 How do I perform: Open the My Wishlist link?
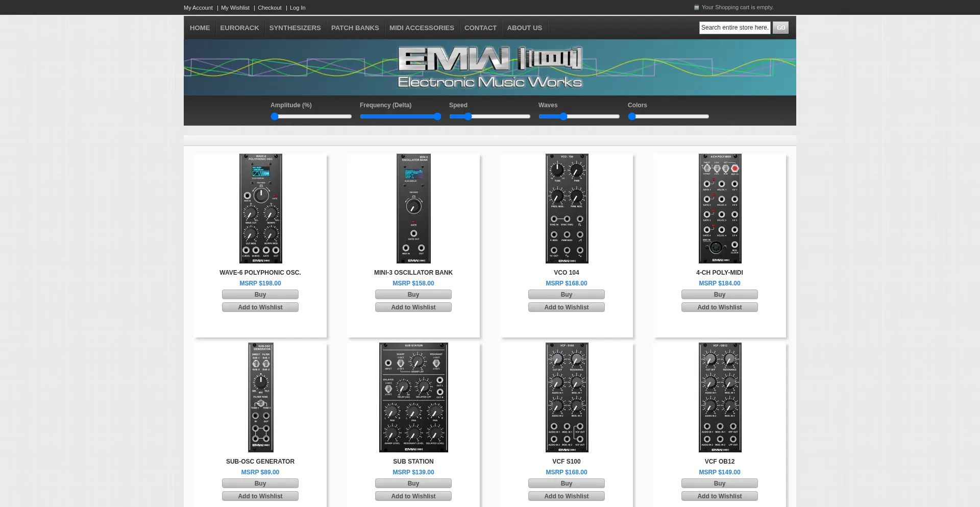tap(235, 8)
